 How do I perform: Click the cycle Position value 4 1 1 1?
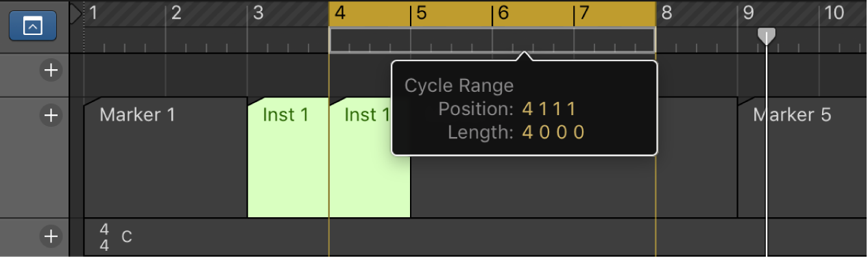point(549,109)
